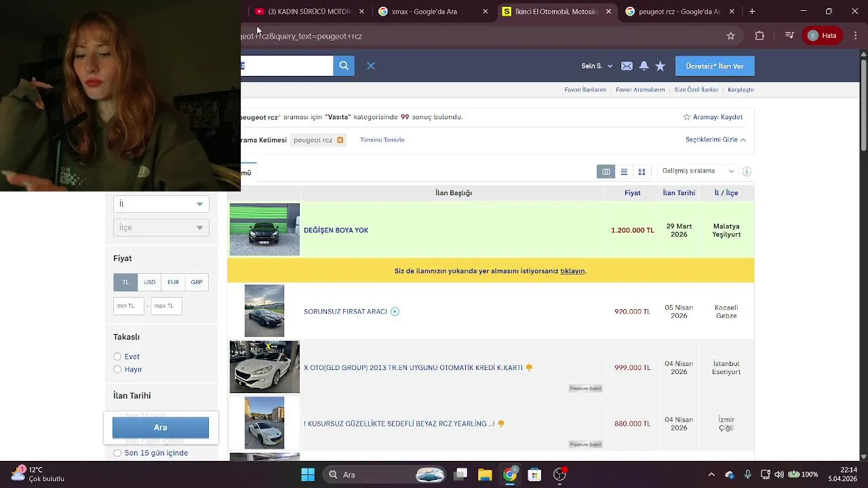Open Task View on taskbar
This screenshot has width=868, height=488.
(x=460, y=474)
